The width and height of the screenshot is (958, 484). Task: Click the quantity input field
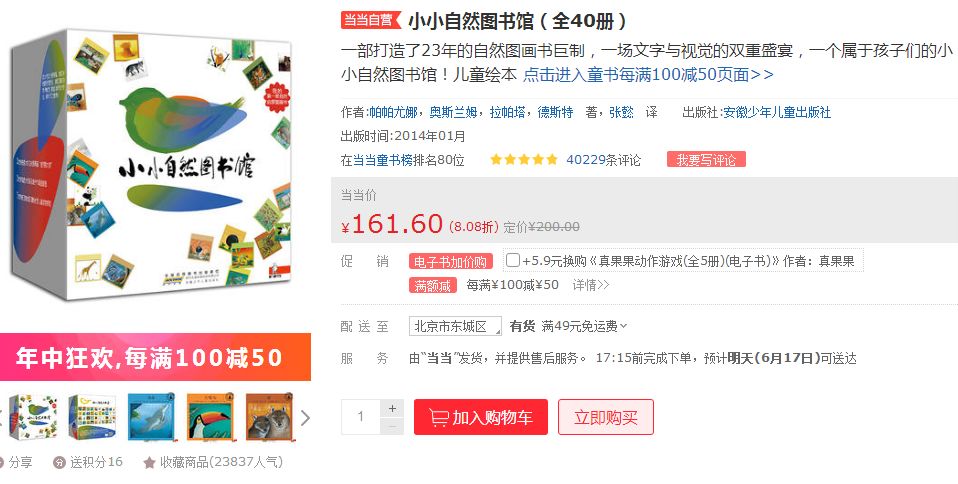(360, 417)
